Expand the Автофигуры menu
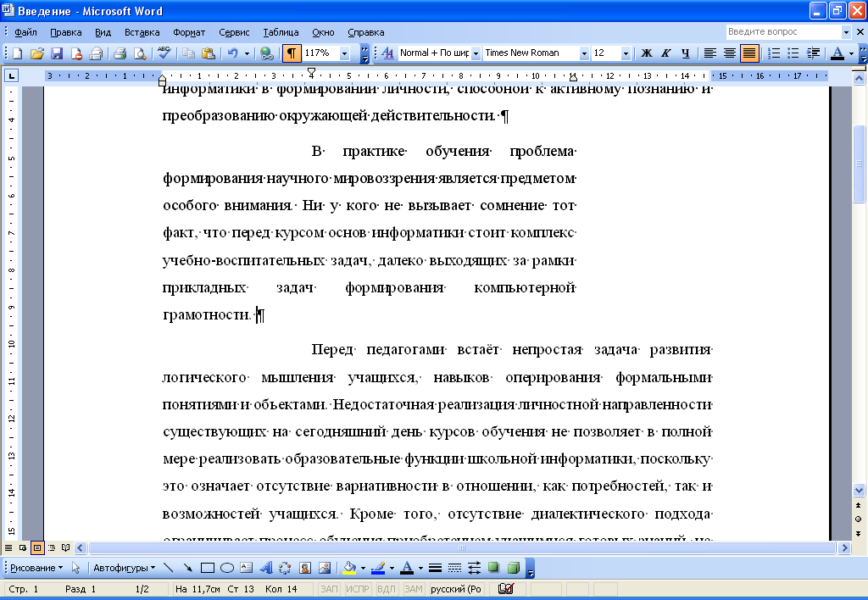The height and width of the screenshot is (600, 868). (x=124, y=567)
